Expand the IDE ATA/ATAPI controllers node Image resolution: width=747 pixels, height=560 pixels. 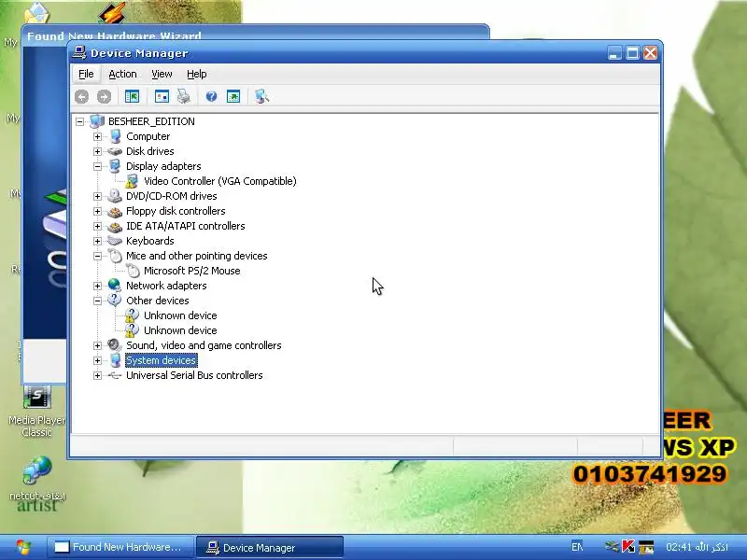[x=97, y=226]
